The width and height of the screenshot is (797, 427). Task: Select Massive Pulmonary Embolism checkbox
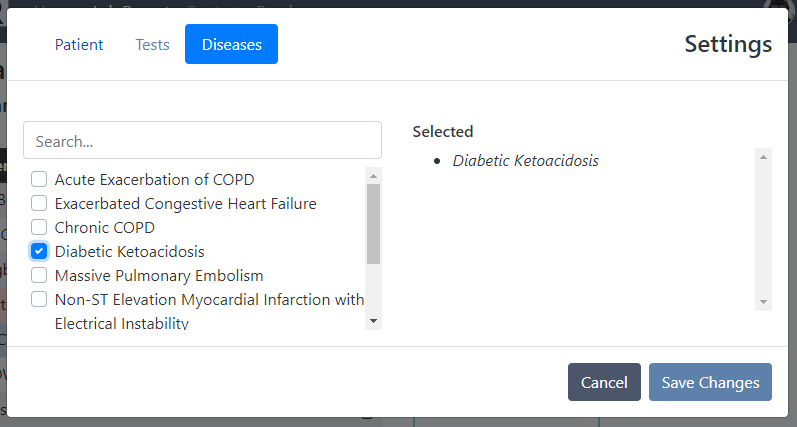(x=39, y=276)
